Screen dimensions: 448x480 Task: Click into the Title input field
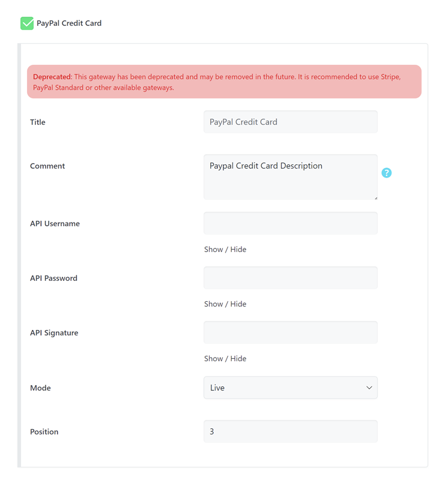click(290, 122)
